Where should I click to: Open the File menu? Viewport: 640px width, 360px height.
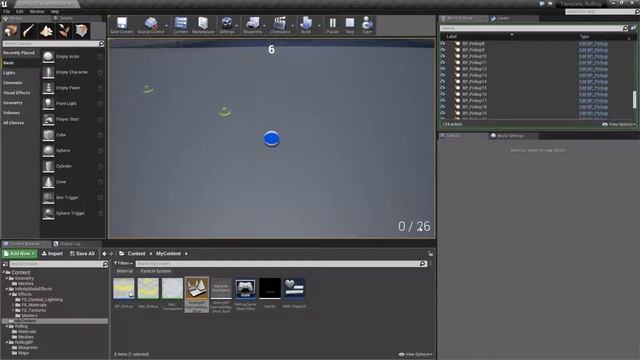tap(7, 11)
